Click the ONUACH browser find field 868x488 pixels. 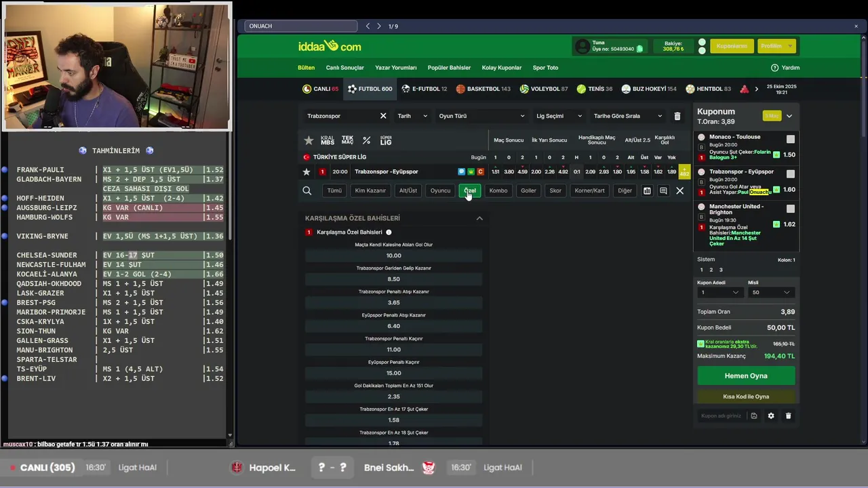click(301, 26)
